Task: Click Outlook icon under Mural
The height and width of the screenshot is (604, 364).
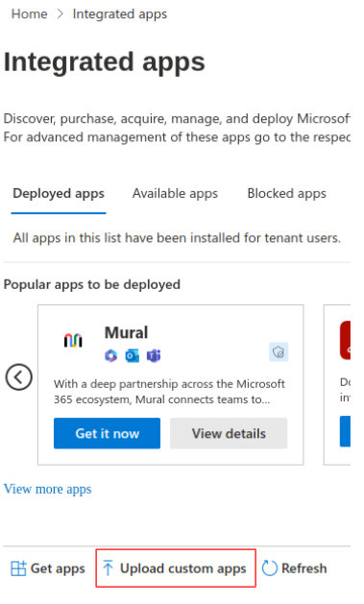Action: click(x=133, y=355)
